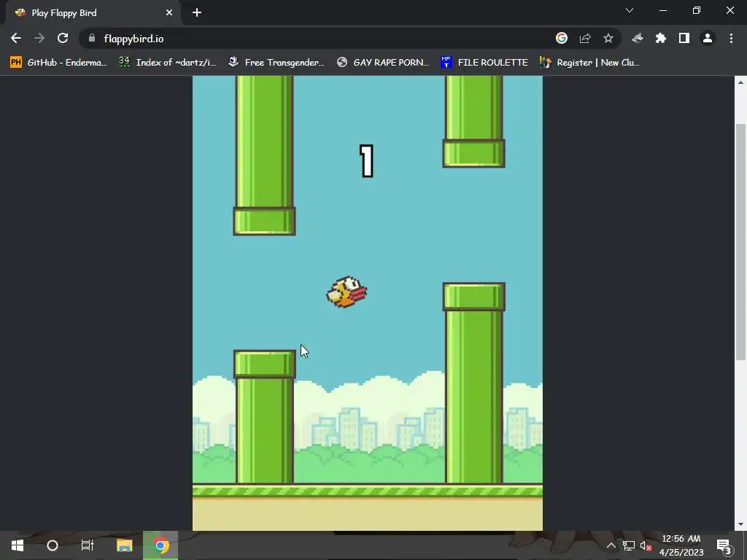This screenshot has width=747, height=560.
Task: Share this page via share icon
Action: [585, 38]
